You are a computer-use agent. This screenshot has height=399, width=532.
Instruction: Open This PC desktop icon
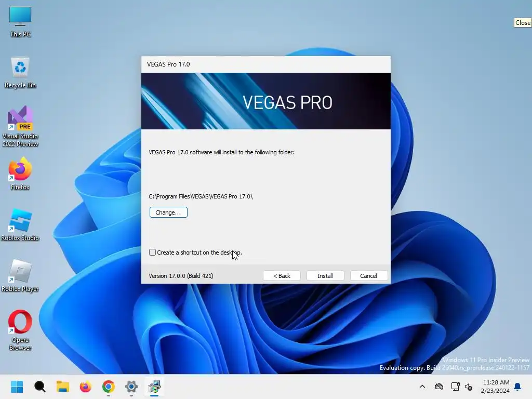click(x=20, y=22)
